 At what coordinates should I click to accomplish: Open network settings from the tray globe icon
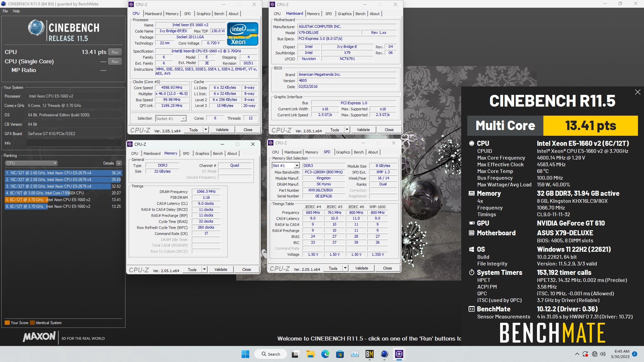[595, 354]
